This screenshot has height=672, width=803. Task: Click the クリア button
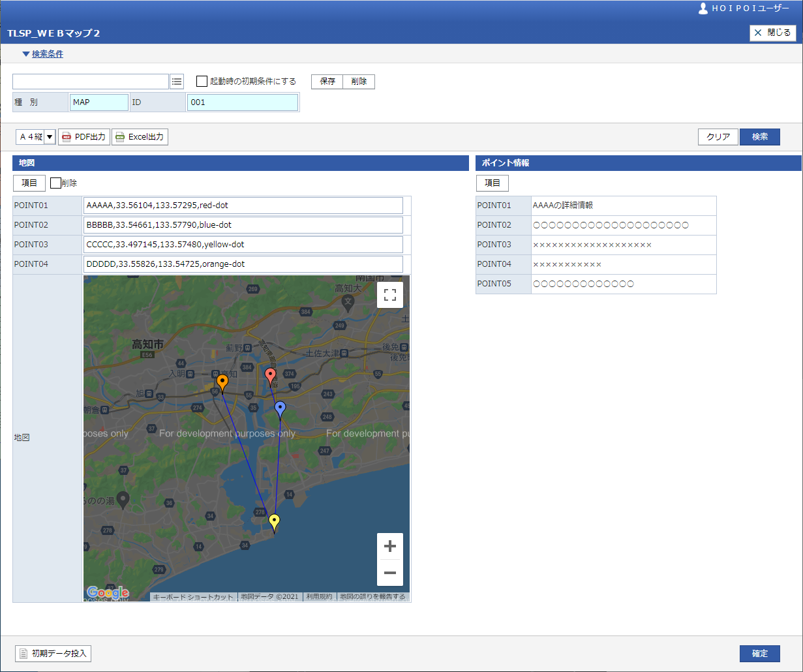[718, 137]
